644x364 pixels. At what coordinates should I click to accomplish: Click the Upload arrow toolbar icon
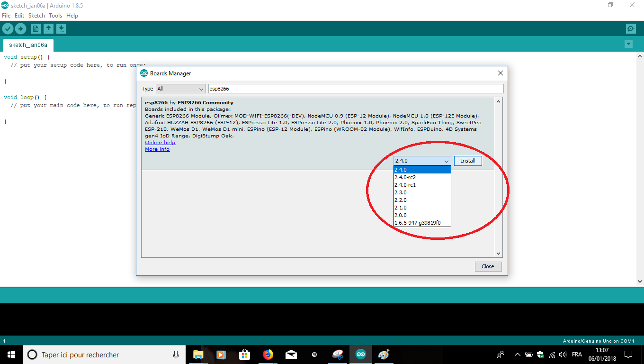[20, 29]
